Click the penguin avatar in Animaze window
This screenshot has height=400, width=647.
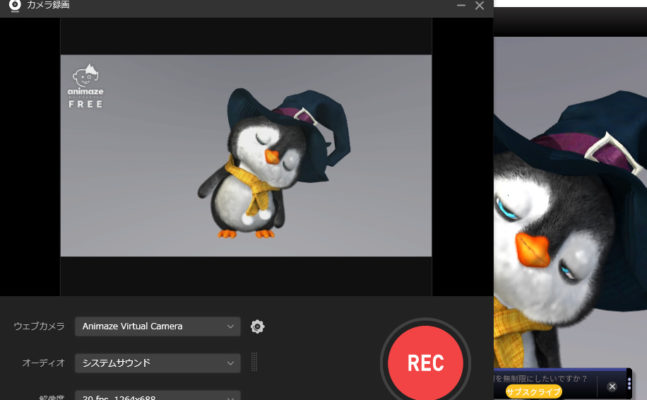click(x=570, y=231)
